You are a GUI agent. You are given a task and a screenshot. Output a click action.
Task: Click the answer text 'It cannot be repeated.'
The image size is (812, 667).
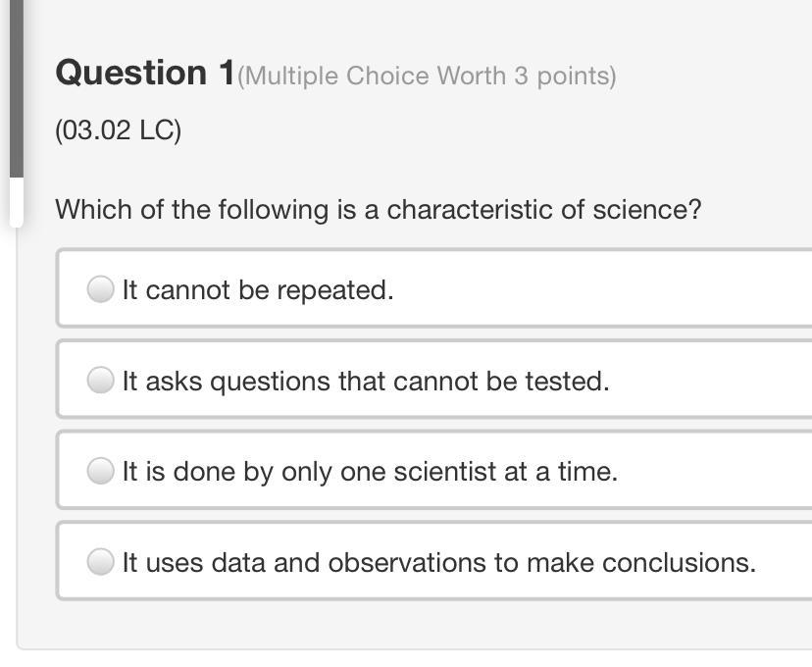point(257,290)
